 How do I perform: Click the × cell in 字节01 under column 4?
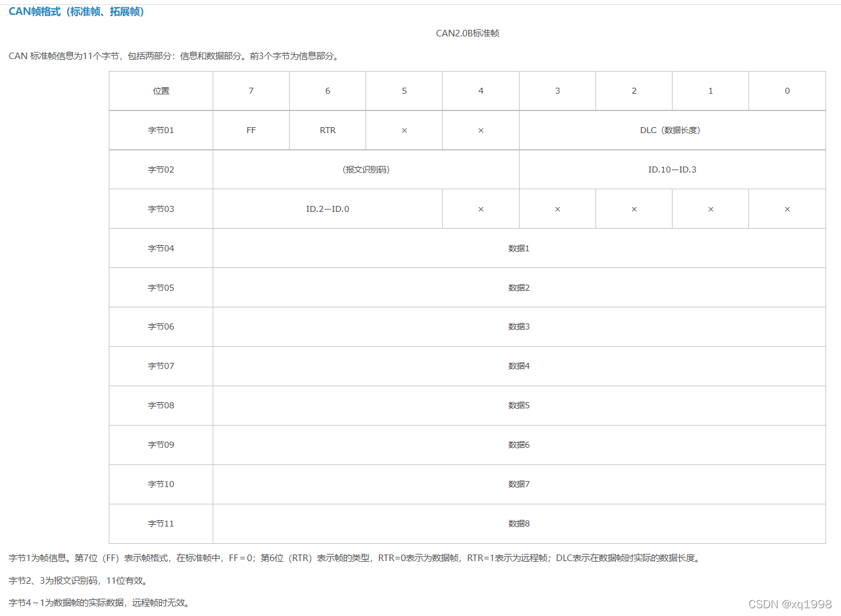481,130
